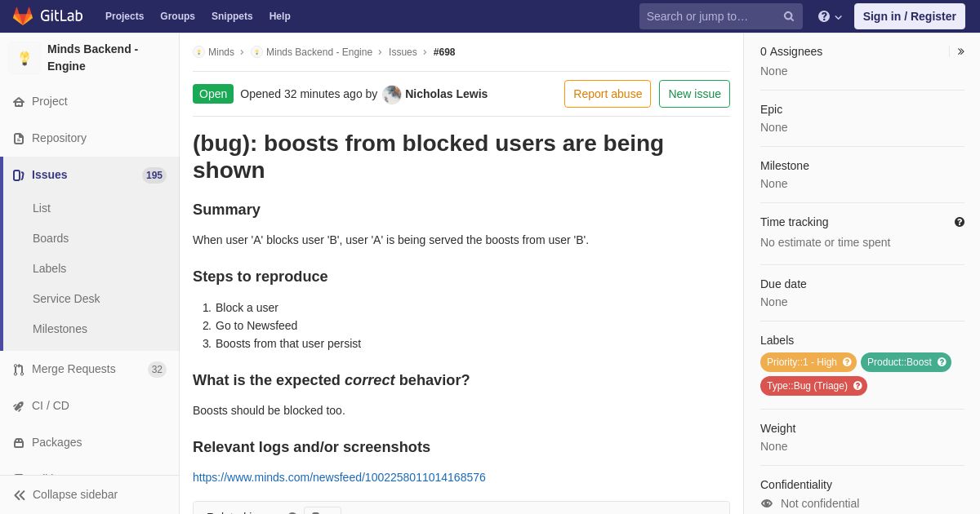Click the Minds Backend Engine lightbulb avatar
This screenshot has width=980, height=514.
[24, 58]
